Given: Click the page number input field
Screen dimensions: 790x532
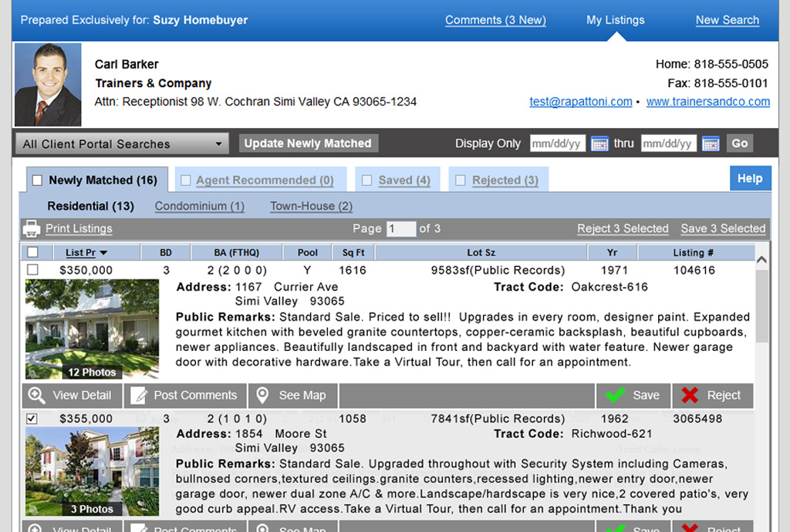Looking at the screenshot, I should tap(400, 228).
